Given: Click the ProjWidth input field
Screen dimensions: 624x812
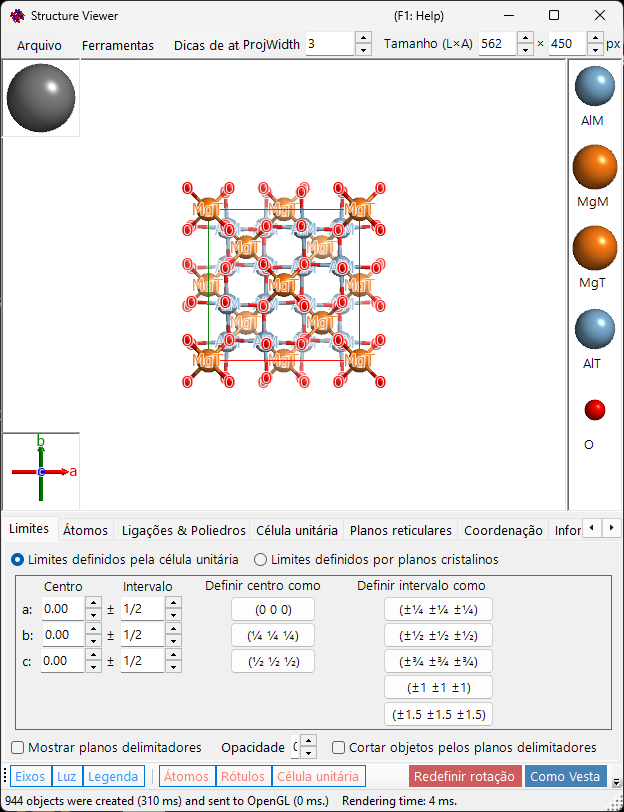Looking at the screenshot, I should (x=330, y=44).
